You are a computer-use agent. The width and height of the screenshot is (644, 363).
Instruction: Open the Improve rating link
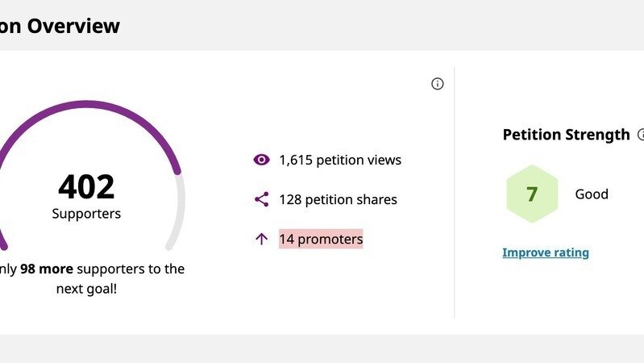545,252
